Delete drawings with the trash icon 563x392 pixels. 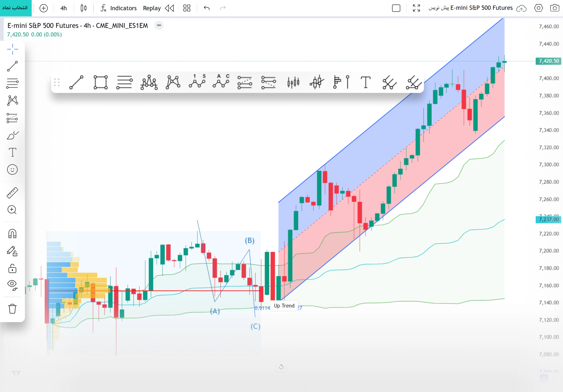13,308
